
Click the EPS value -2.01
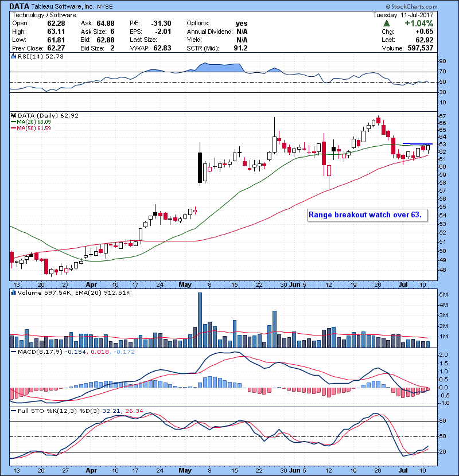click(x=163, y=32)
